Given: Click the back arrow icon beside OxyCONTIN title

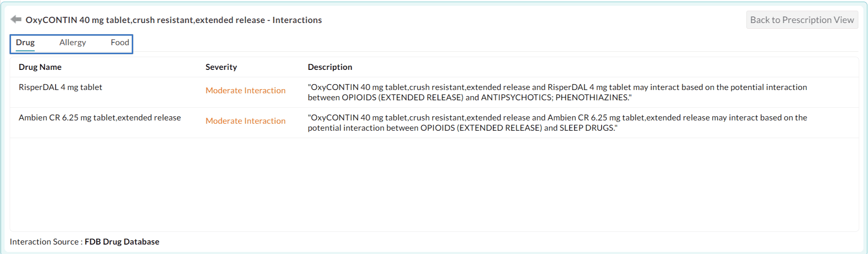Looking at the screenshot, I should (x=16, y=19).
